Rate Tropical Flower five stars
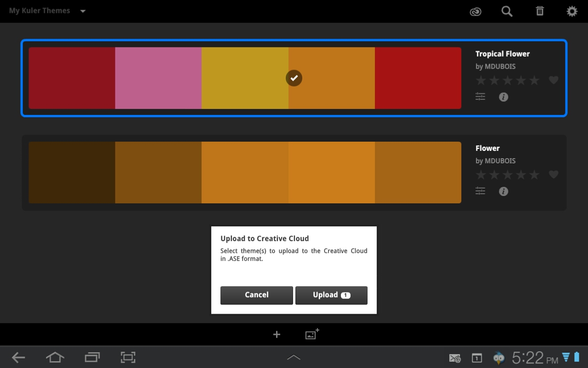The width and height of the screenshot is (588, 368). (534, 80)
